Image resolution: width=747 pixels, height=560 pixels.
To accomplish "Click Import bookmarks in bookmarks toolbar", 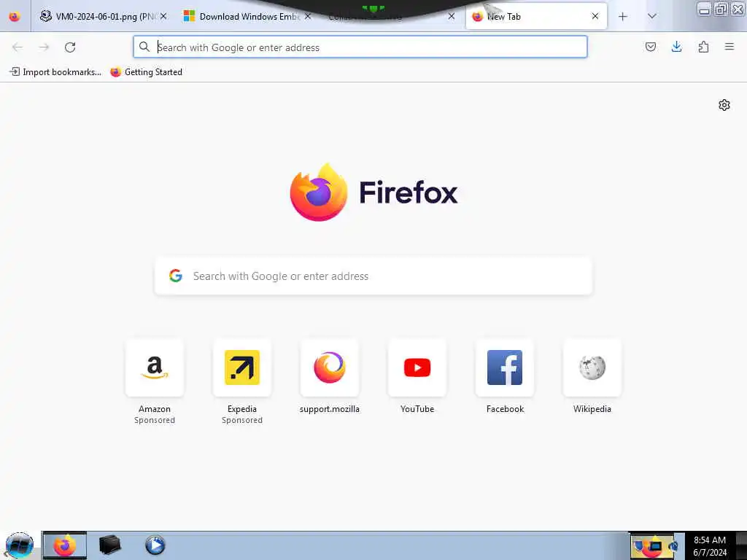I will click(55, 72).
